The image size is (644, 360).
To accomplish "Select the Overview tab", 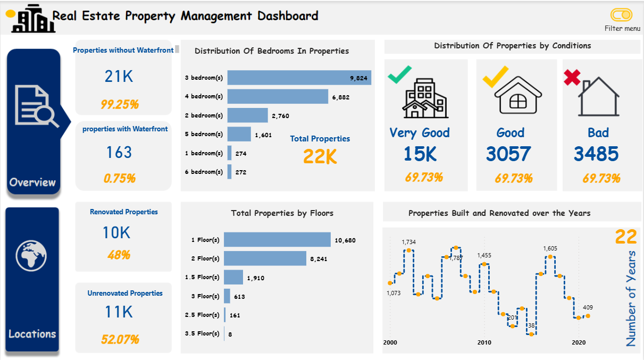I will [x=33, y=182].
